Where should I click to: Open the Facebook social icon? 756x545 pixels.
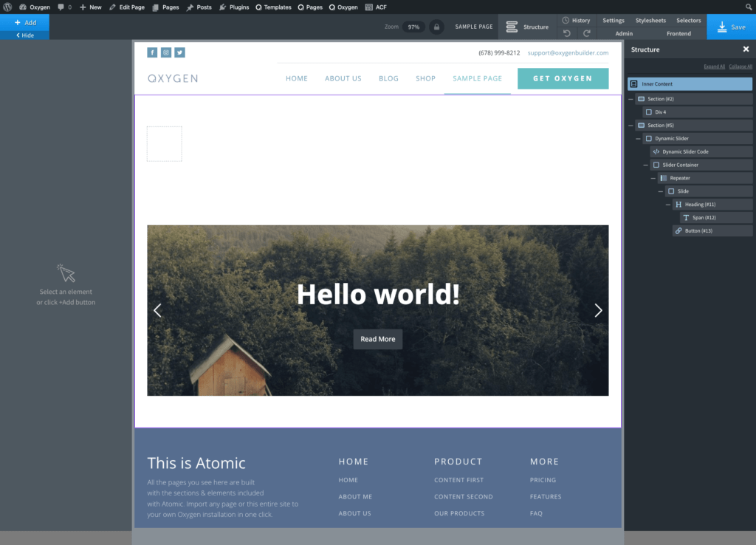pyautogui.click(x=152, y=52)
